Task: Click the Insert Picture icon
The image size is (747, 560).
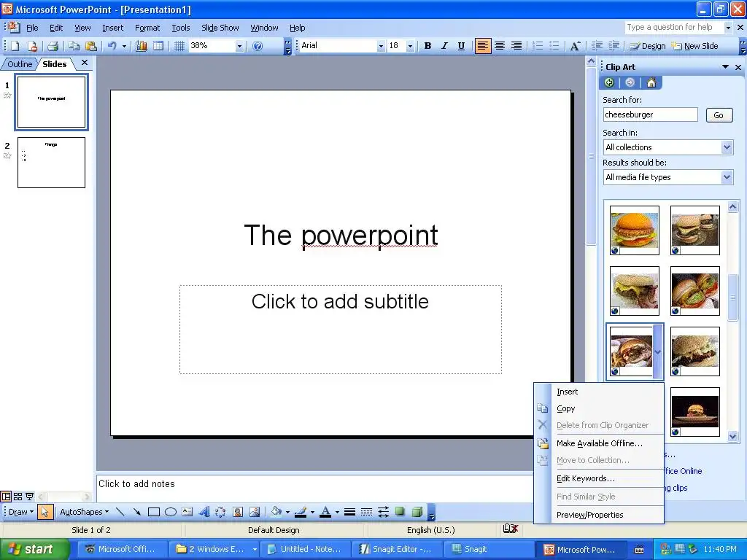Action: [255, 512]
